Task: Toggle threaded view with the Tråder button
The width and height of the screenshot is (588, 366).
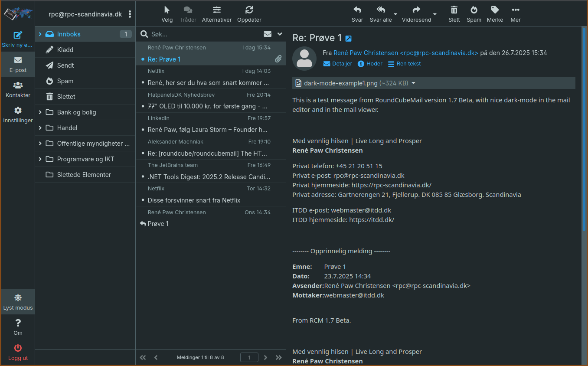Action: [188, 13]
